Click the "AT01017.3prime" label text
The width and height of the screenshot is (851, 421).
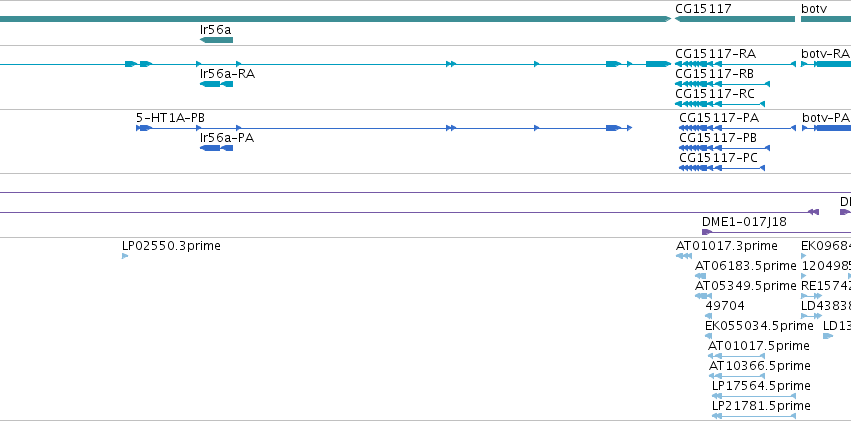727,246
